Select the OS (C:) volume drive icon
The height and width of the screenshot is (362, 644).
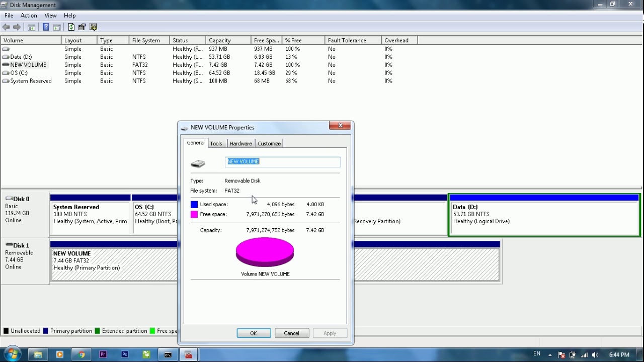coord(6,73)
